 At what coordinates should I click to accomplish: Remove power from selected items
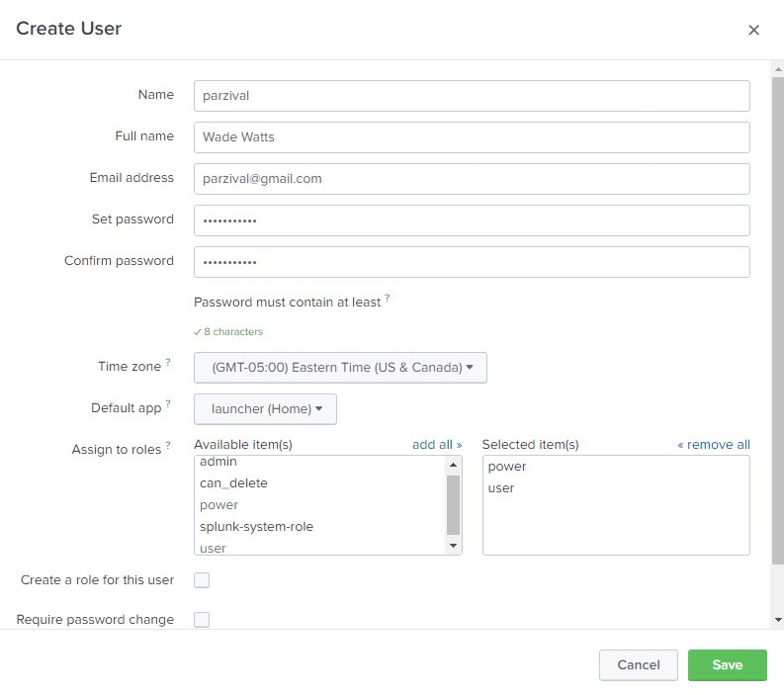pyautogui.click(x=507, y=467)
